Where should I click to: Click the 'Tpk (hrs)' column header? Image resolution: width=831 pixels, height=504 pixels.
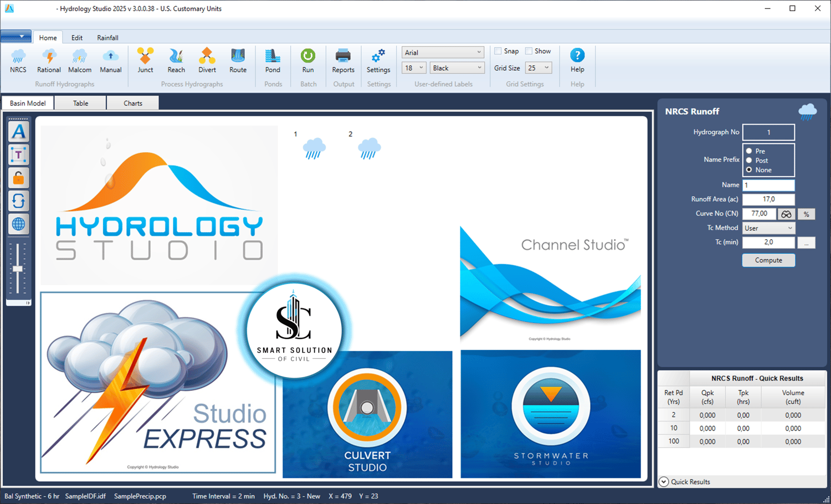click(x=743, y=397)
